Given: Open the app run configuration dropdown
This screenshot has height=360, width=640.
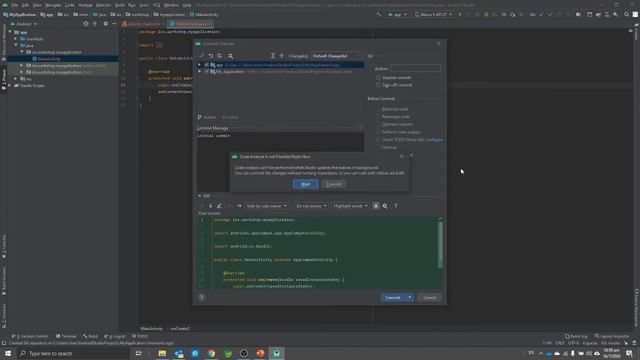Looking at the screenshot, I should pos(397,14).
